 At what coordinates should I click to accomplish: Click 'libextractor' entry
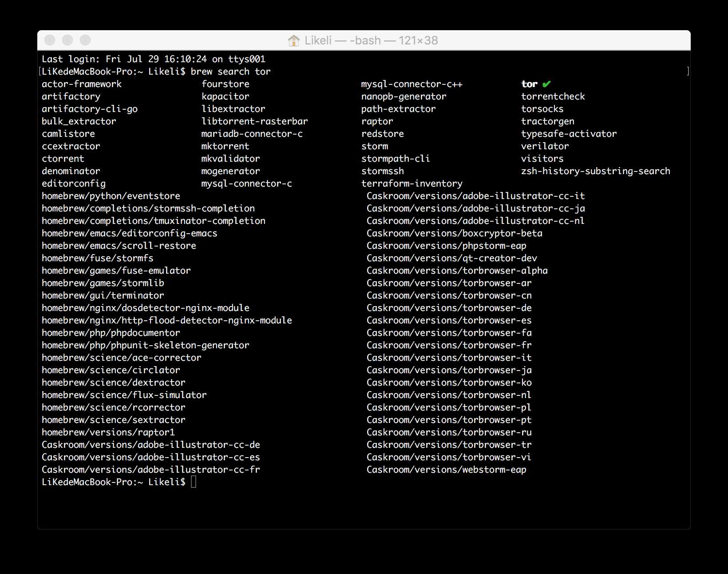tap(233, 109)
